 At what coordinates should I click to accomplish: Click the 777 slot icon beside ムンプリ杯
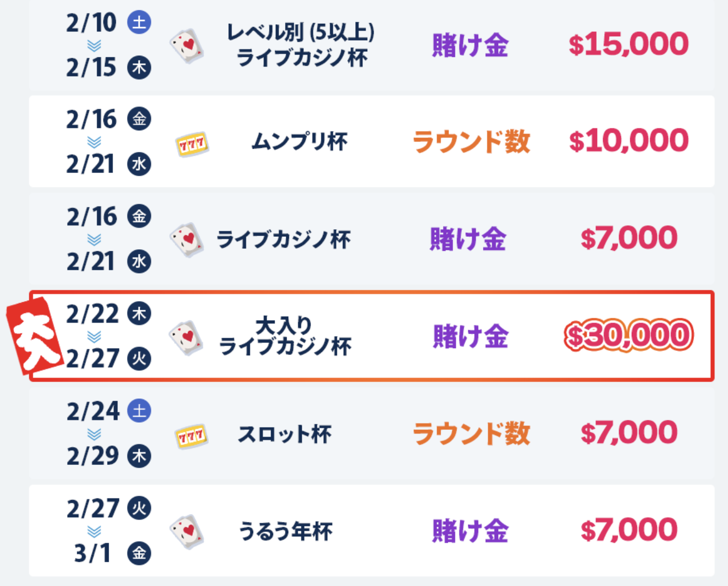192,144
